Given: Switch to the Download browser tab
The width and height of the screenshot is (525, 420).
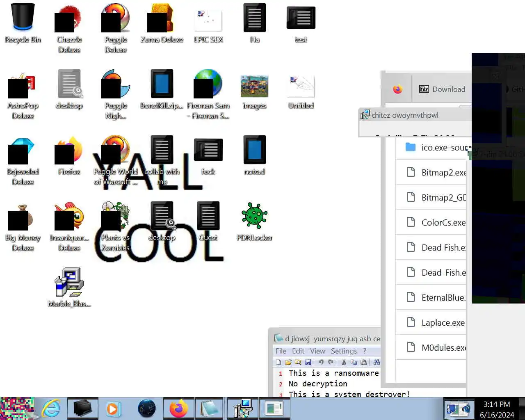Looking at the screenshot, I should click(442, 89).
